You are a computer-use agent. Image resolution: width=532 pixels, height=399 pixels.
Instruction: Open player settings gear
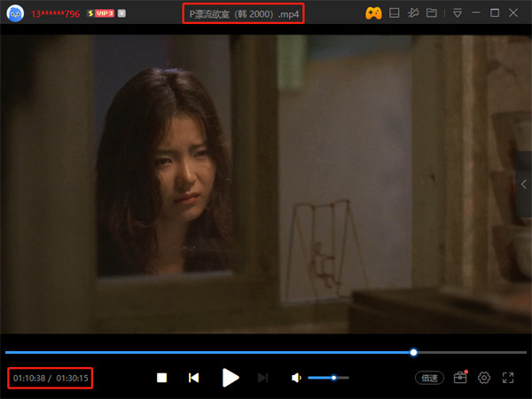tap(484, 378)
